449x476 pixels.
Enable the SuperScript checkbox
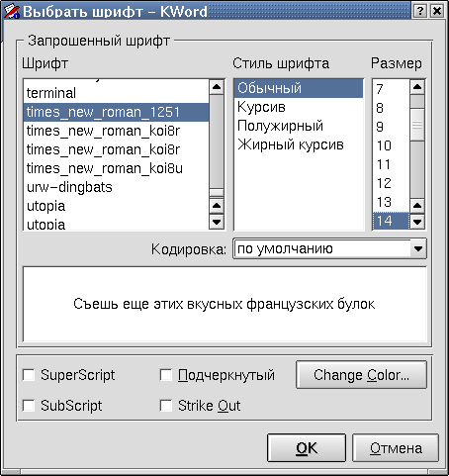29,375
